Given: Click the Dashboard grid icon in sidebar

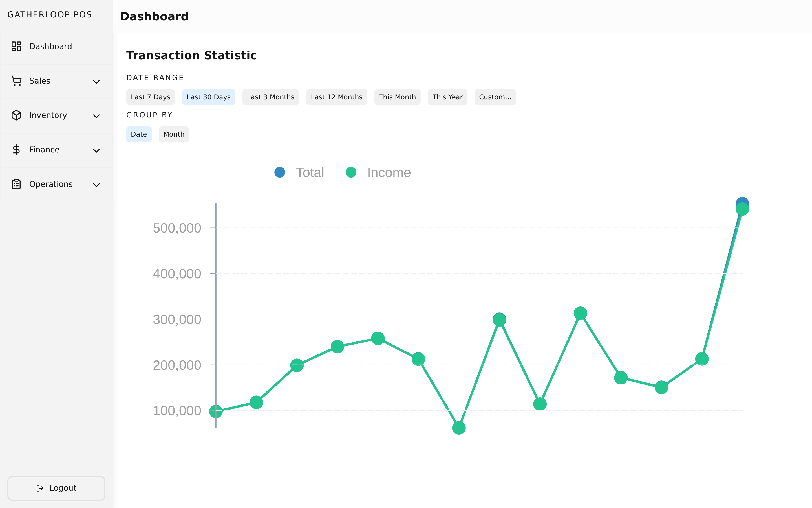Looking at the screenshot, I should pos(16,46).
